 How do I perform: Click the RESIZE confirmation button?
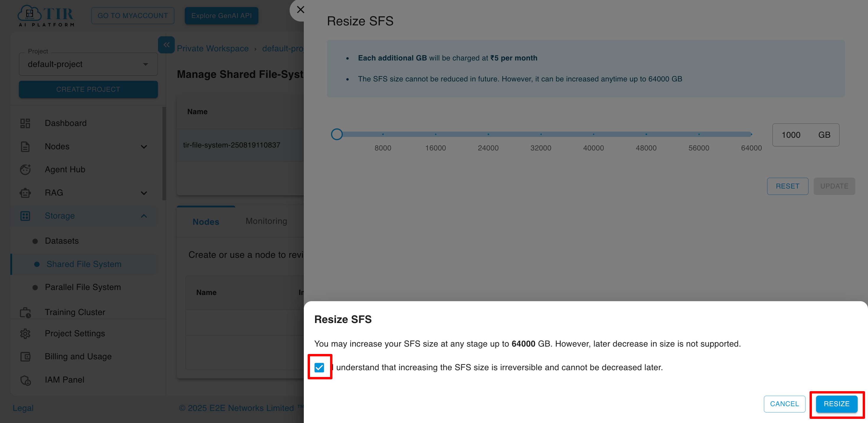[x=837, y=404]
